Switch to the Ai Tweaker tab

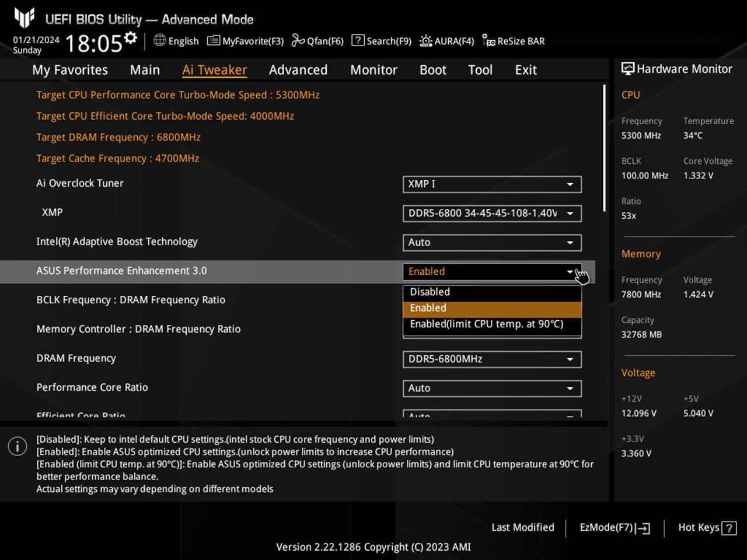tap(215, 70)
